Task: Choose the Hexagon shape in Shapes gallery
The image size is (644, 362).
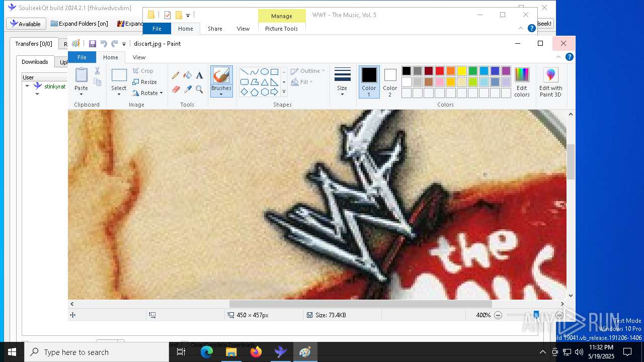Action: click(x=264, y=92)
